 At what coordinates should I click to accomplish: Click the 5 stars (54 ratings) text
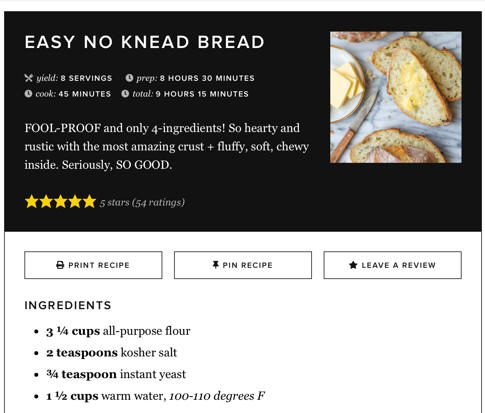tap(142, 202)
